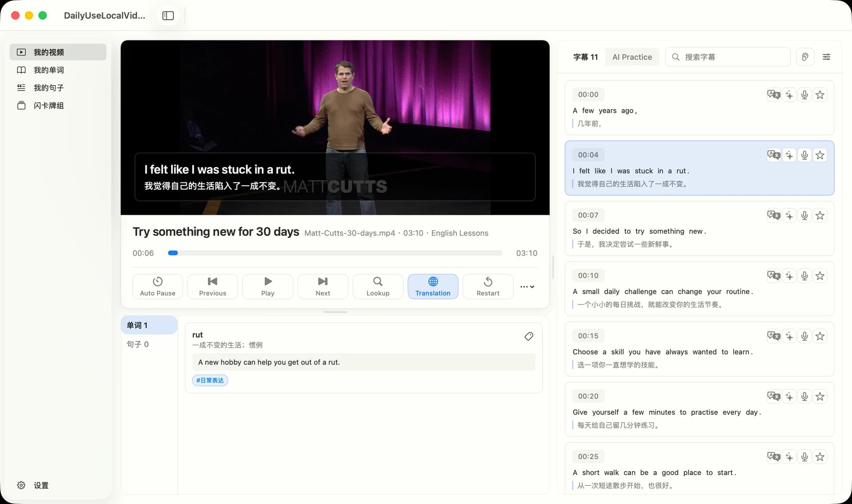Select the 句子 0 tab

(x=149, y=344)
